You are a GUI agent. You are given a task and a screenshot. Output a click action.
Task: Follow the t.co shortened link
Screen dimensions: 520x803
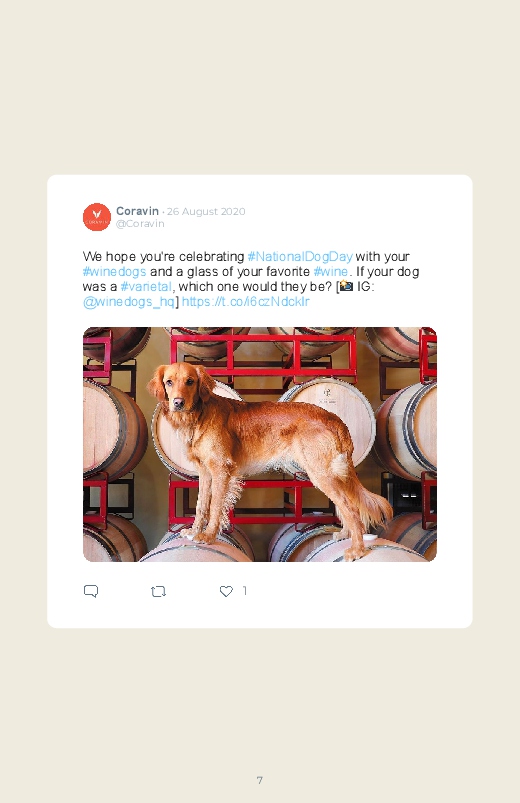point(245,302)
